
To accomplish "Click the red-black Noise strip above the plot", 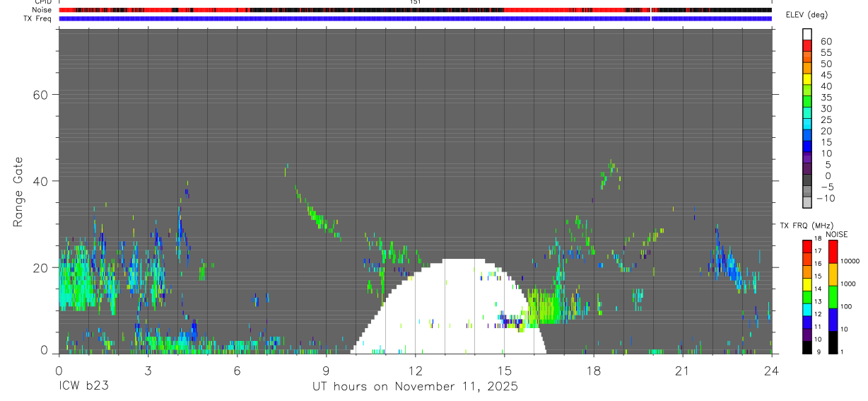I will (x=416, y=10).
